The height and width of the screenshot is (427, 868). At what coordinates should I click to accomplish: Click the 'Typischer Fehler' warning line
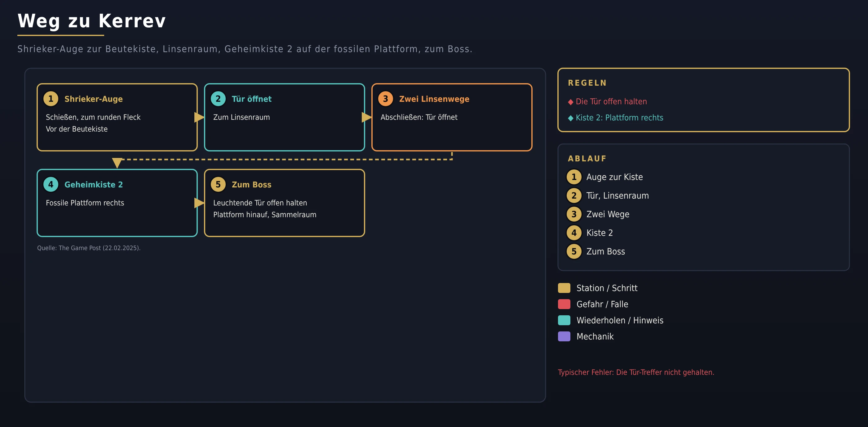636,372
